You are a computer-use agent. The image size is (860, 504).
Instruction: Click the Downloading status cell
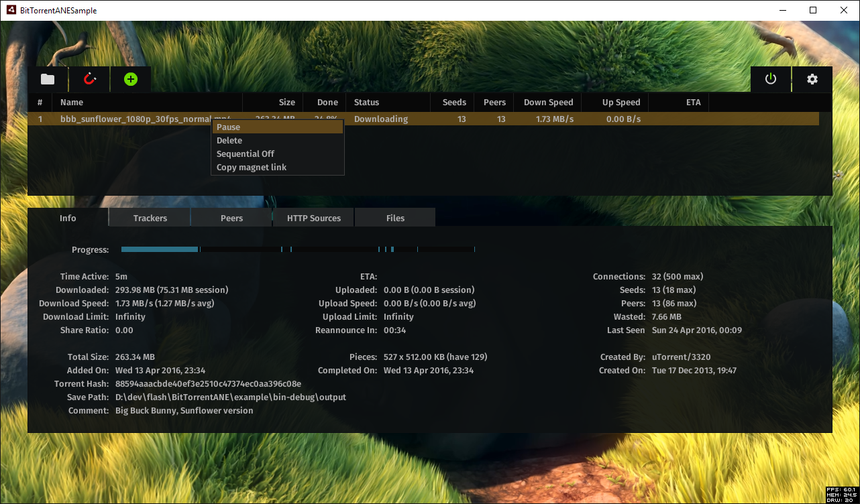click(381, 119)
